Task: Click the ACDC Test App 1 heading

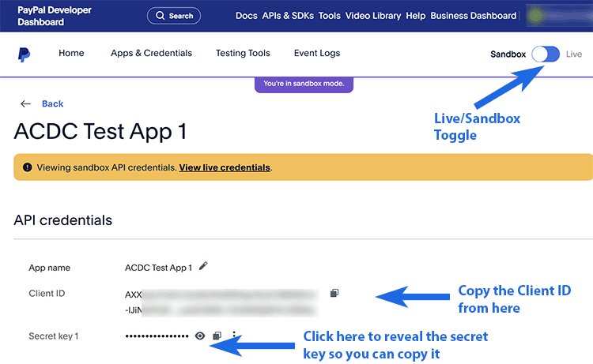Action: pos(100,131)
